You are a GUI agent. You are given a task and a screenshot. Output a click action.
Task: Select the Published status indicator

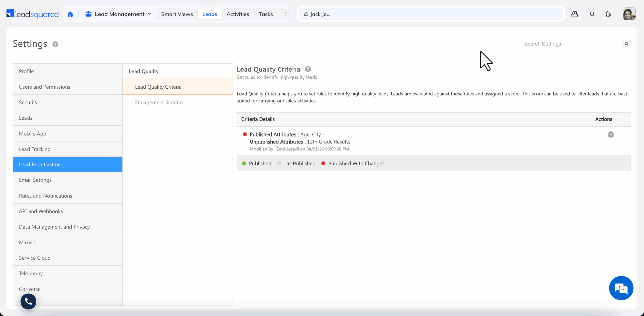coord(244,163)
